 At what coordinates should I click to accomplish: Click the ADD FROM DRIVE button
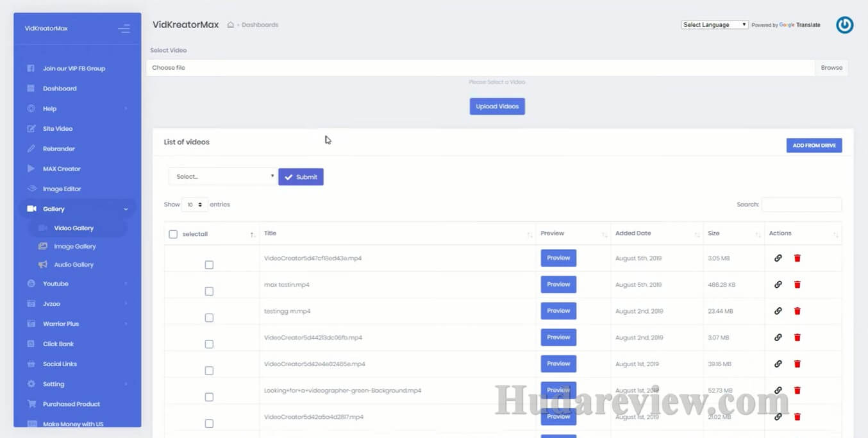click(x=814, y=146)
